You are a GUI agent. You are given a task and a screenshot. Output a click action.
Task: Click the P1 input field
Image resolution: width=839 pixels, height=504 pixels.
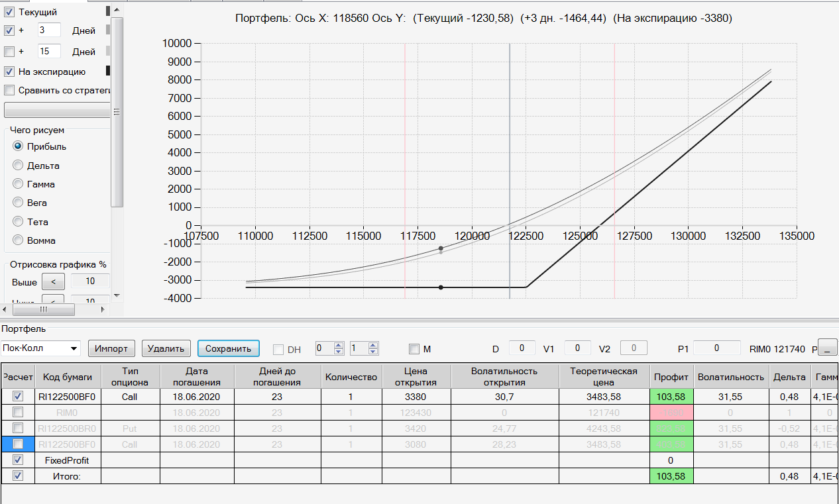pyautogui.click(x=717, y=348)
